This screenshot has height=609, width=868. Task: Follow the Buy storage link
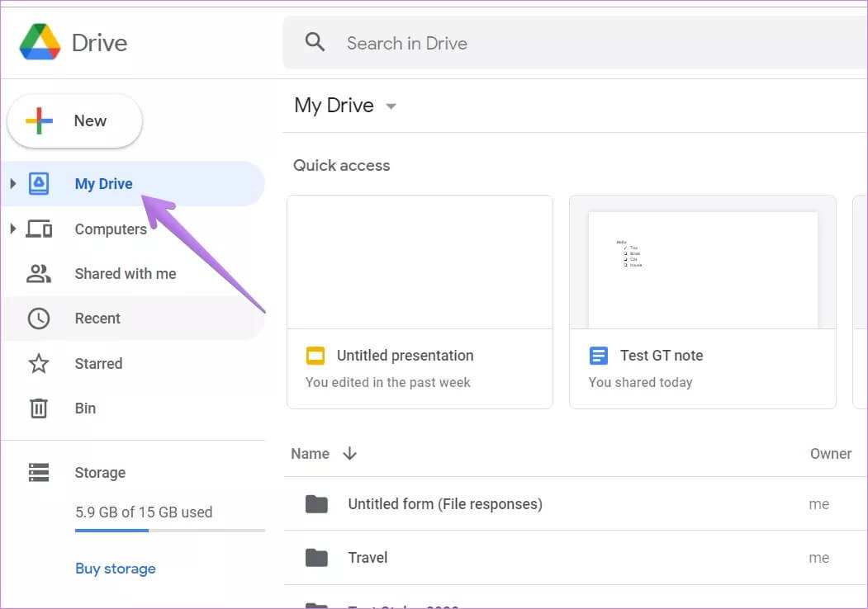point(115,569)
